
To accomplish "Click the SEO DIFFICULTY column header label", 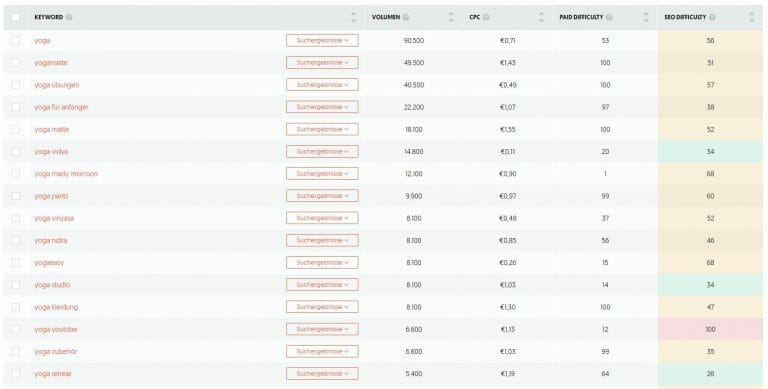I will pyautogui.click(x=685, y=17).
